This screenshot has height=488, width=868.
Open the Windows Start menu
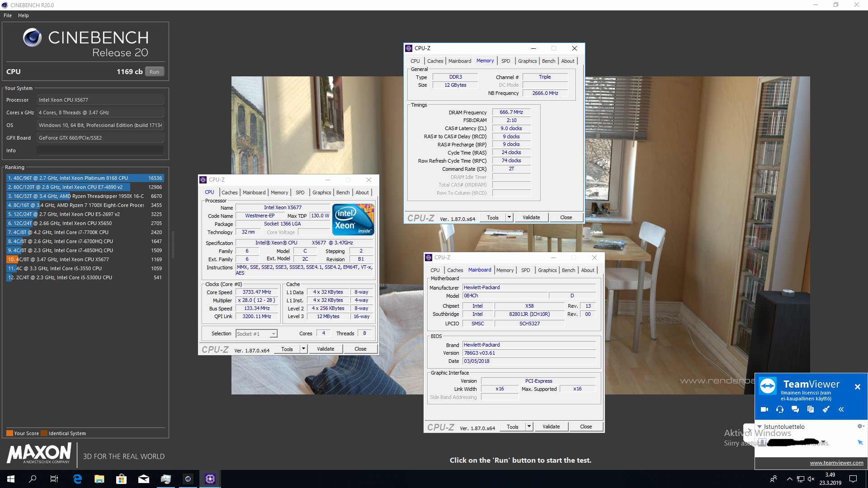point(11,479)
